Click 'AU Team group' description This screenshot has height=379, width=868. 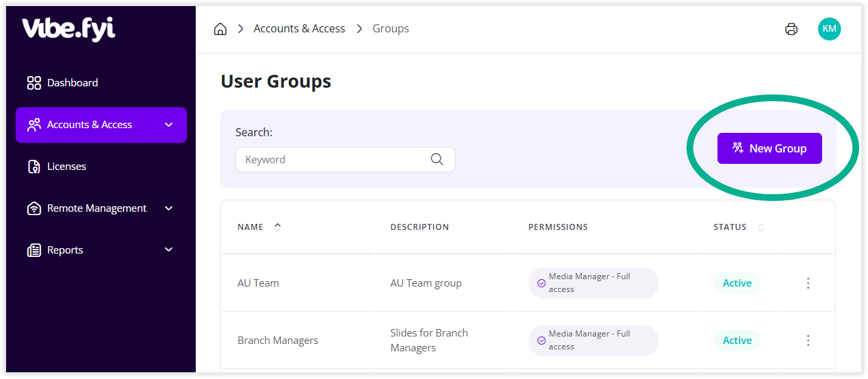point(426,283)
